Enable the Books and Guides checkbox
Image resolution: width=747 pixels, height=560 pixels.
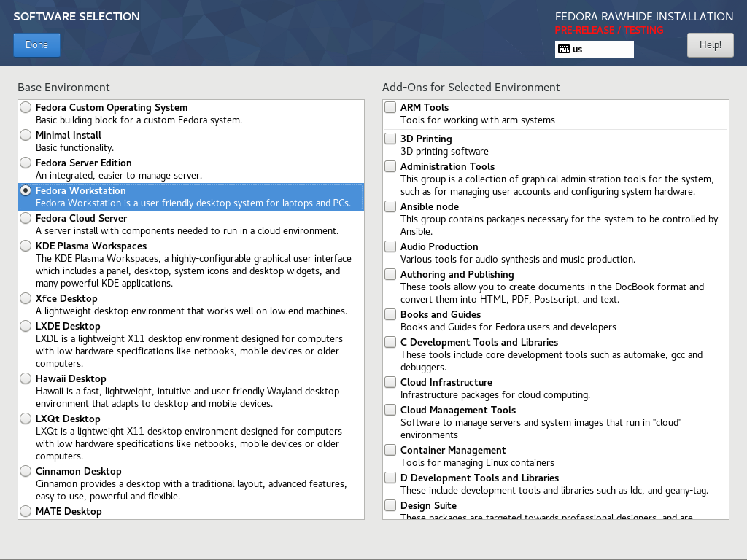pos(390,314)
